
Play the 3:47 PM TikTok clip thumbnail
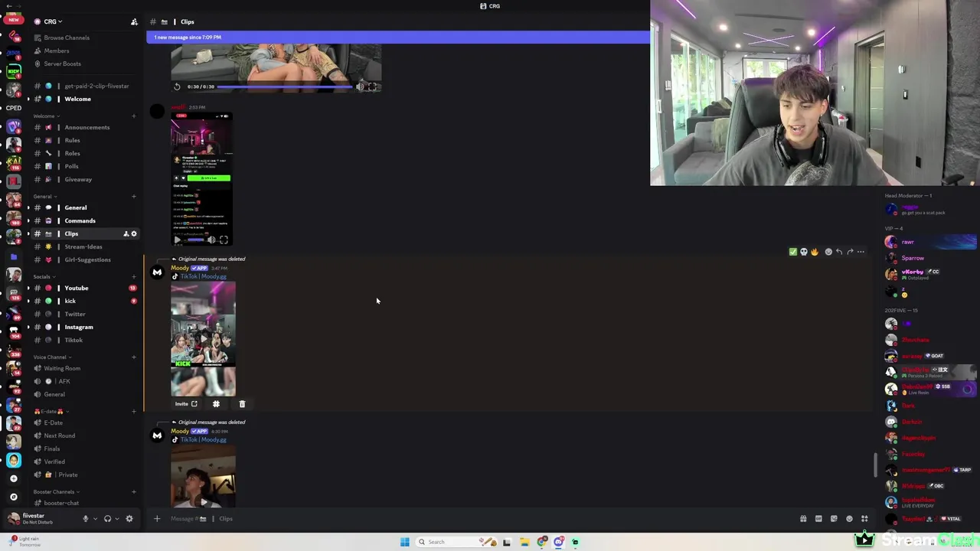[203, 339]
